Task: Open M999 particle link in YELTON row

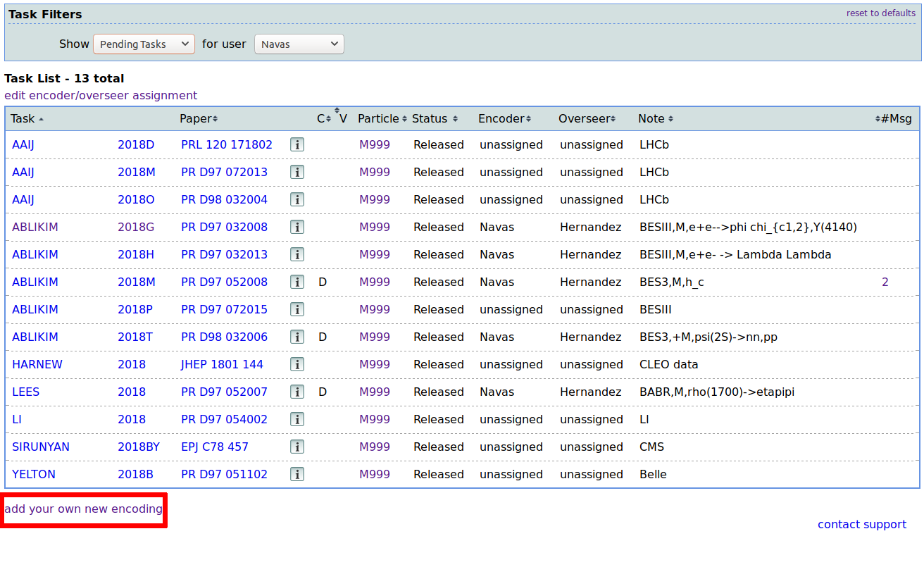Action: pyautogui.click(x=375, y=474)
